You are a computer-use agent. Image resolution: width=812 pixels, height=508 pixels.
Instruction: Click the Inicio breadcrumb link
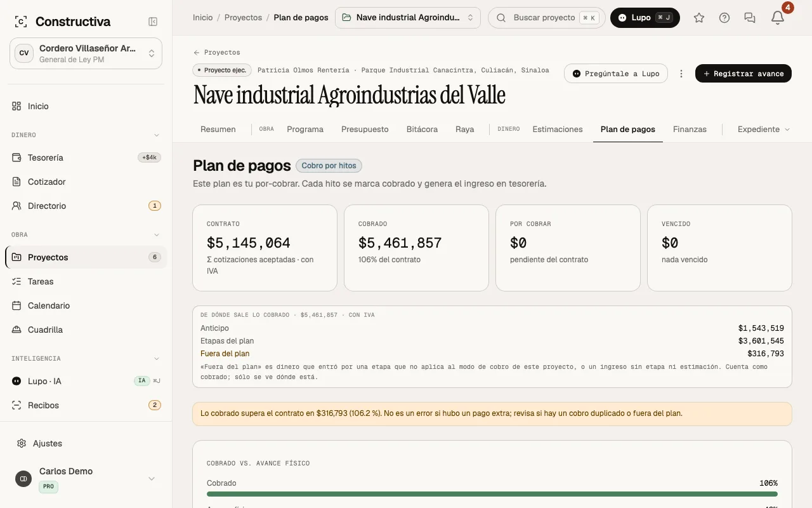[203, 18]
